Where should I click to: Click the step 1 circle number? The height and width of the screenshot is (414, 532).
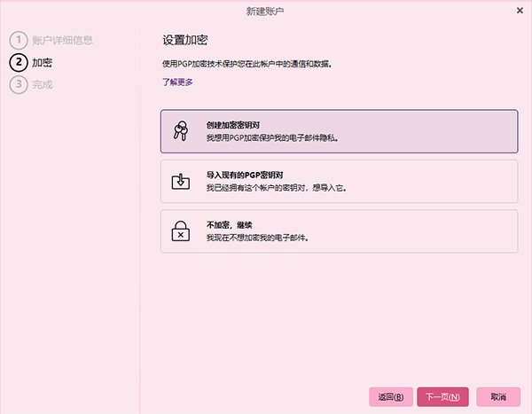pos(19,41)
